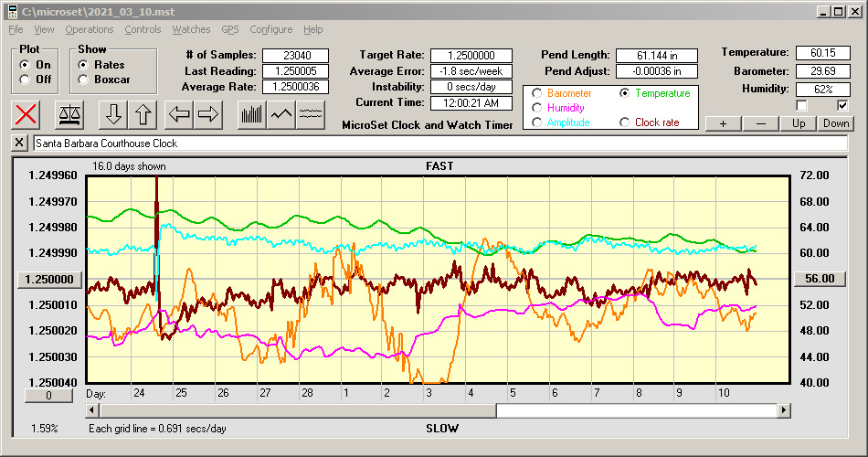Click the up arrow toolbar icon
The width and height of the screenshot is (868, 457).
(143, 114)
